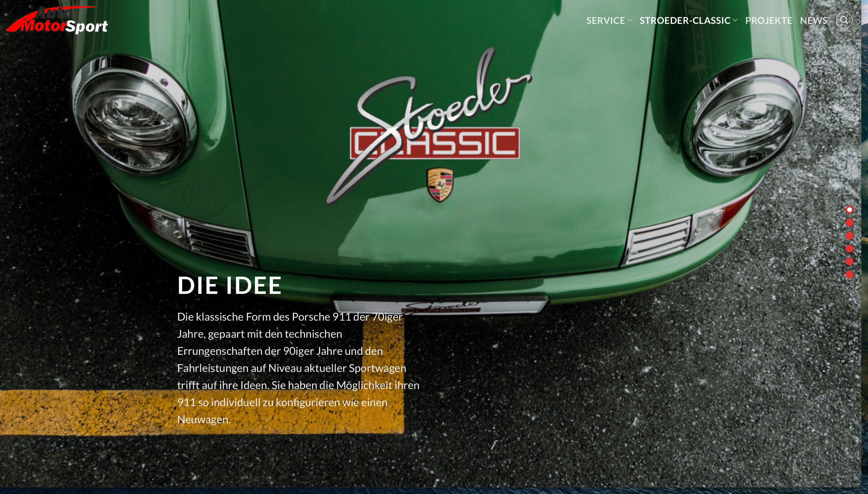Select the sixth slide navigation dot
This screenshot has width=868, height=494.
(849, 274)
